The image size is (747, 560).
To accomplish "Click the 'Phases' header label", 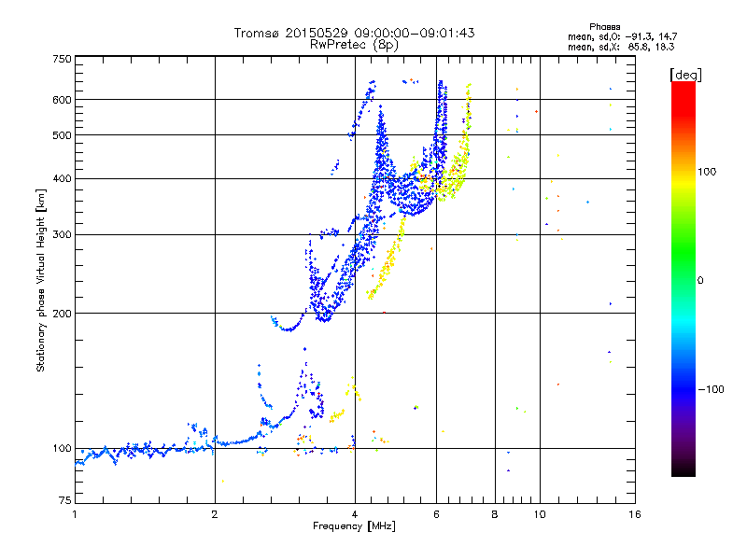I will coord(604,27).
